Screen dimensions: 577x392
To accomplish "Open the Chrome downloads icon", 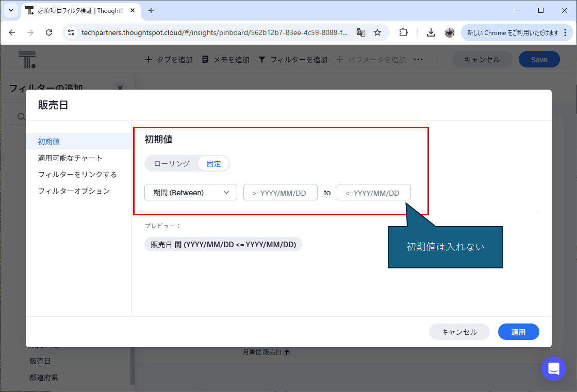I will (431, 32).
